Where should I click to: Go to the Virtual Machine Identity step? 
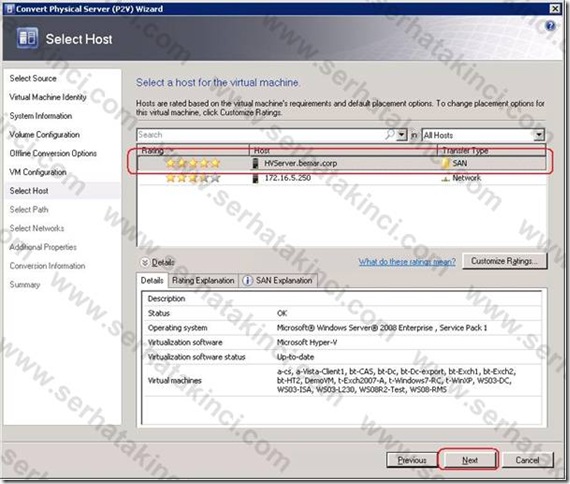click(x=48, y=97)
